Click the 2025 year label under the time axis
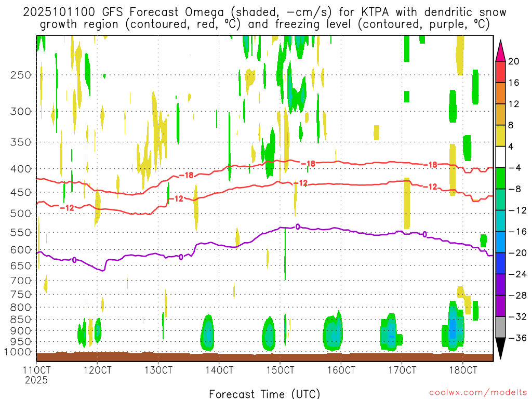Screen dimensions: 532x399 coord(36,380)
